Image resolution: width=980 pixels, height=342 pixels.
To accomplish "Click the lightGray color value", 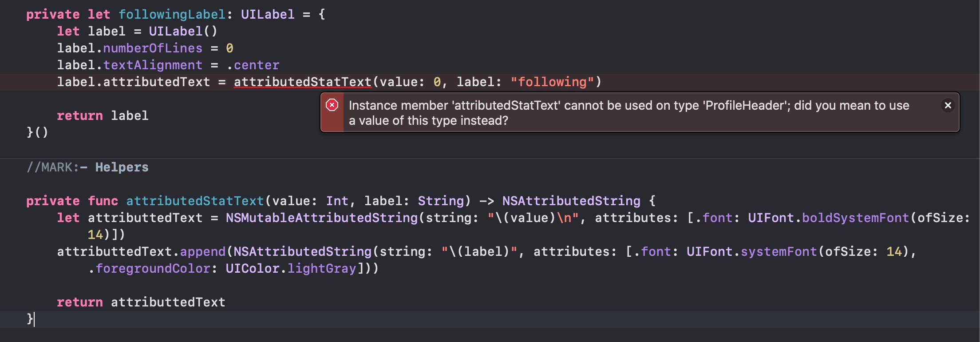I will pos(321,269).
